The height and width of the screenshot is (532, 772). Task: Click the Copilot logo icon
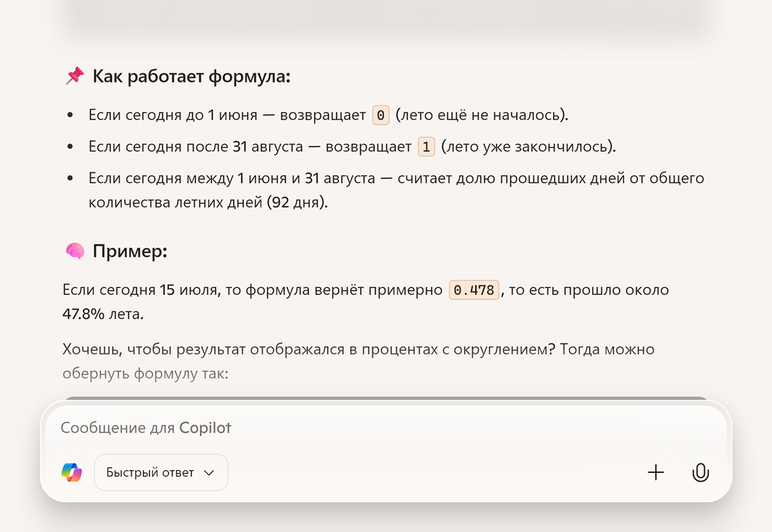click(x=72, y=473)
